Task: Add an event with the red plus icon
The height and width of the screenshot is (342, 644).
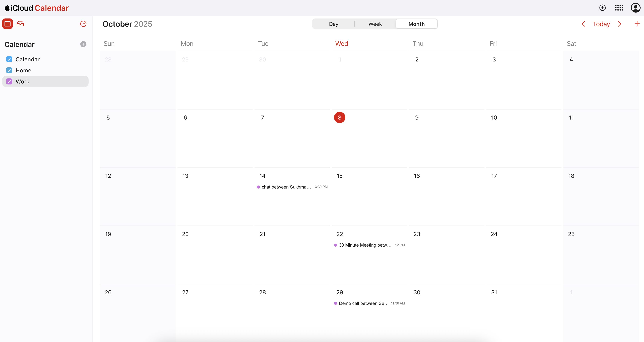Action: click(637, 24)
